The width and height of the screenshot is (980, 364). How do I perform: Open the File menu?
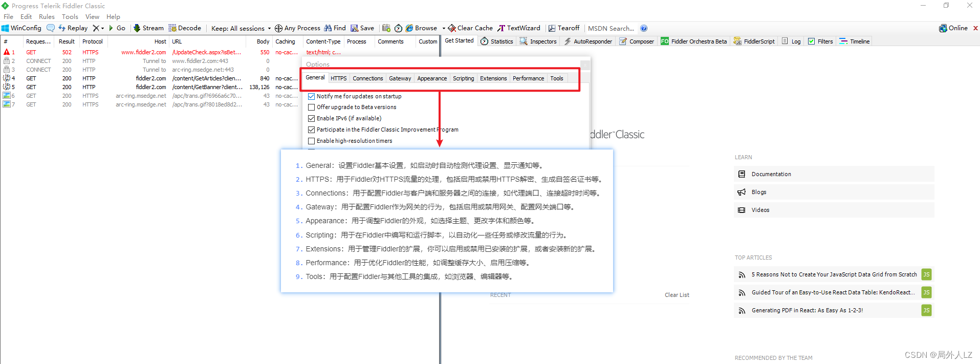[x=8, y=17]
